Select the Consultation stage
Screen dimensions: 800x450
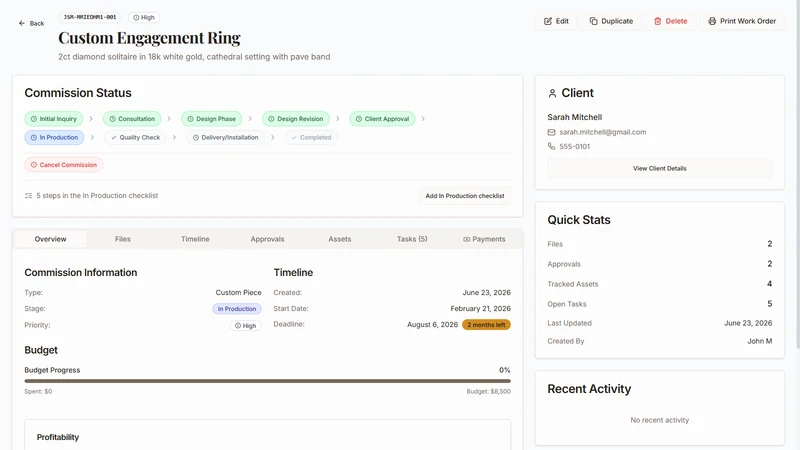click(x=132, y=119)
